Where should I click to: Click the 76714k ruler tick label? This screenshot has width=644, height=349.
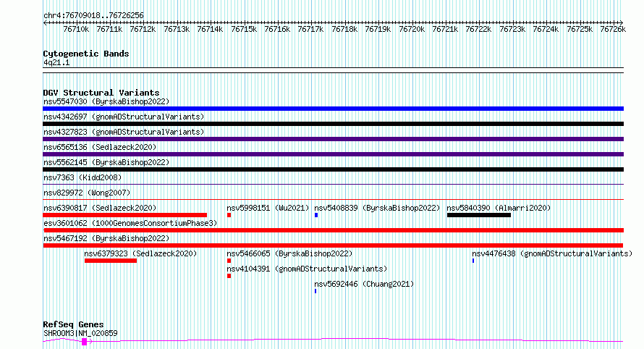(210, 29)
